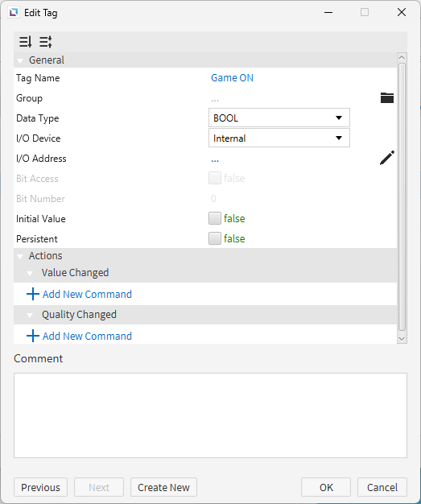Collapse the Quality Changed group
The image size is (421, 504).
pos(30,316)
